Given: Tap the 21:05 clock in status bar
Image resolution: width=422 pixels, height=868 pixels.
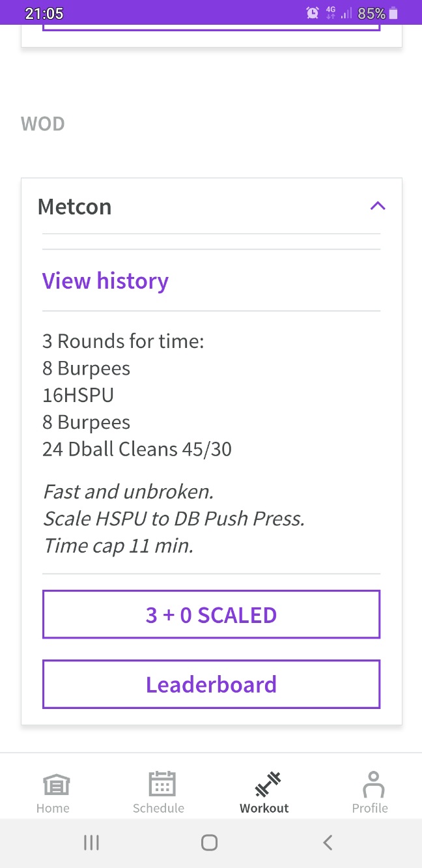Looking at the screenshot, I should (44, 13).
